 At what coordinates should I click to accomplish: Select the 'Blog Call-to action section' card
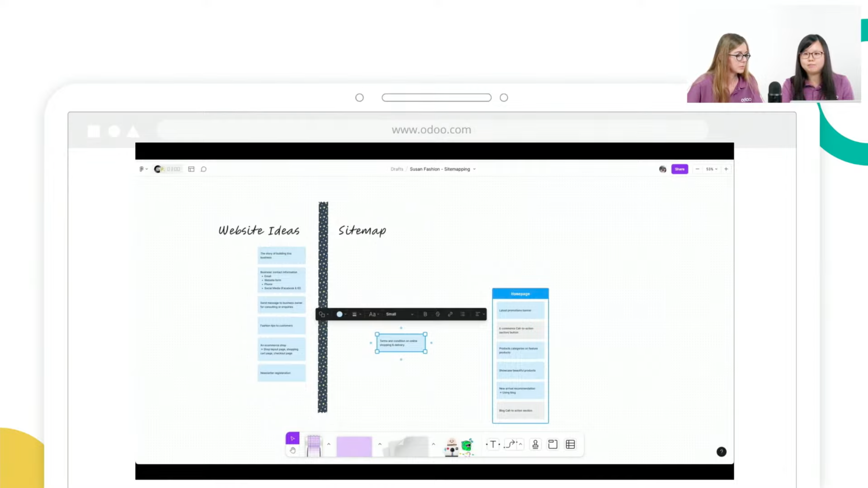pos(520,411)
